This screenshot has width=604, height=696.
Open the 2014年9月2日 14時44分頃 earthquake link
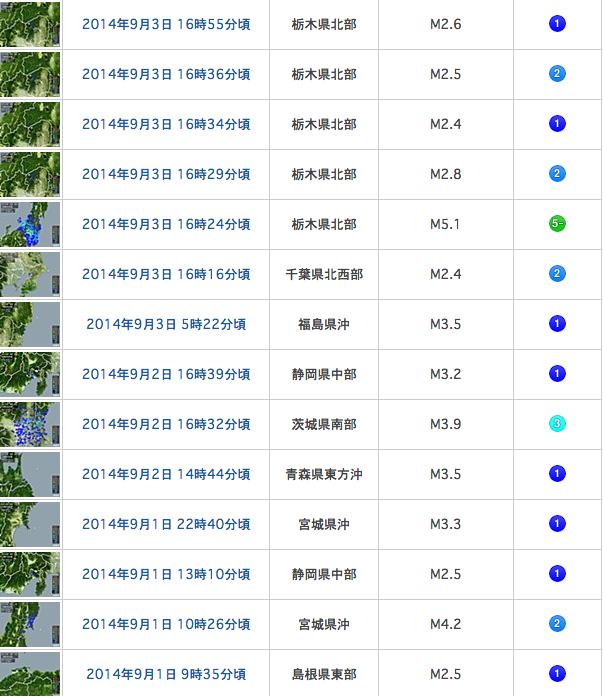point(166,474)
